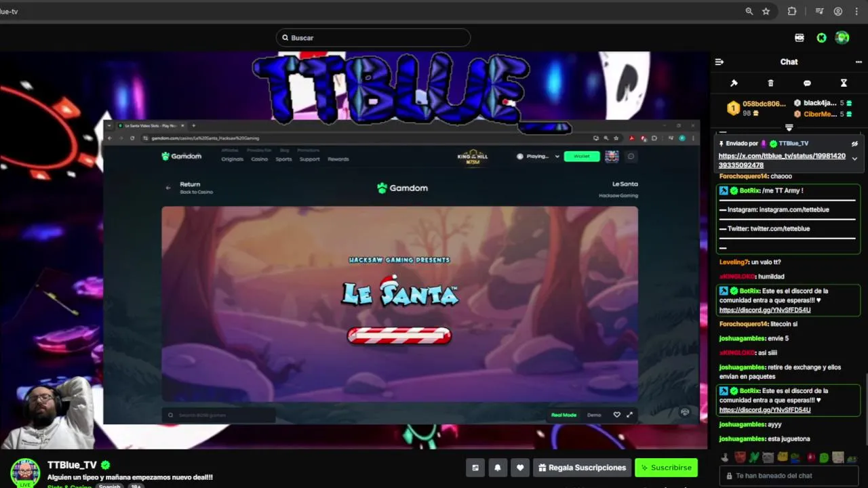The height and width of the screenshot is (488, 868).
Task: Open Rewards menu in Gamdom window
Action: 338,159
